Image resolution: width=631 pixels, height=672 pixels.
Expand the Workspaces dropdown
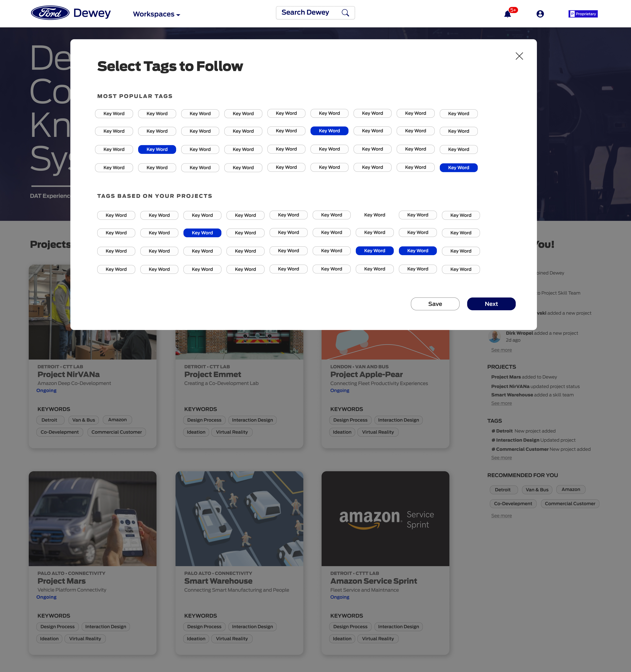(x=157, y=14)
